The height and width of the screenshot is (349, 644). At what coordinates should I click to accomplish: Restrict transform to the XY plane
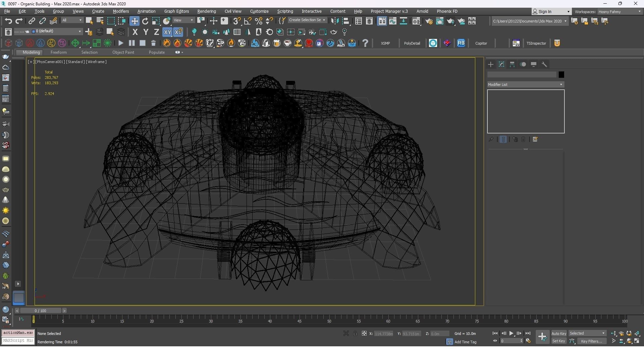pyautogui.click(x=167, y=32)
